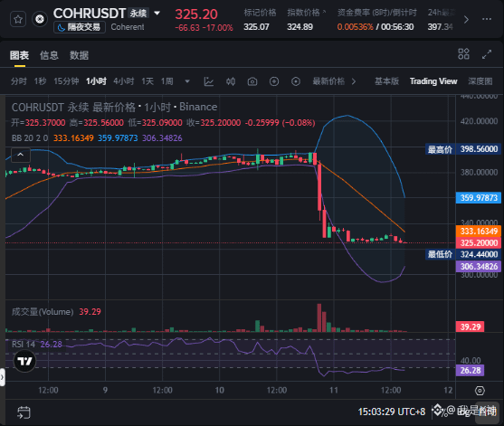Click the 398.56000 最高价 price label
Screen dimensions: 504x426
coord(463,149)
